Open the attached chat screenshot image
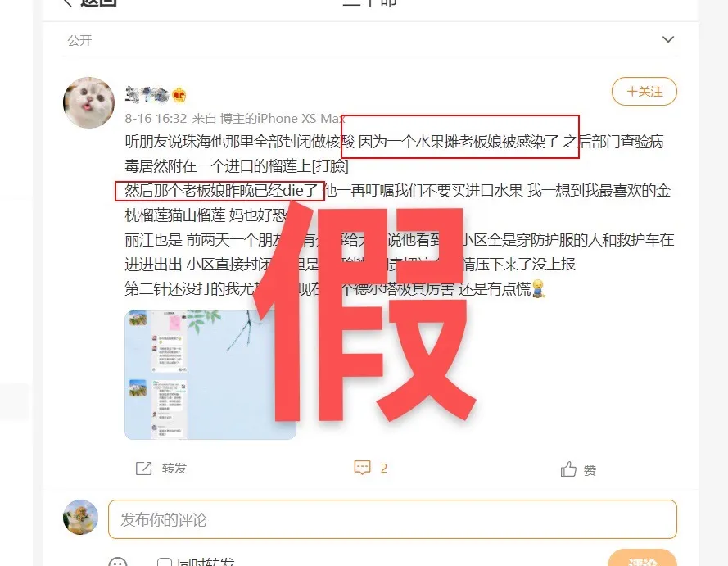This screenshot has width=728, height=566. coord(210,374)
